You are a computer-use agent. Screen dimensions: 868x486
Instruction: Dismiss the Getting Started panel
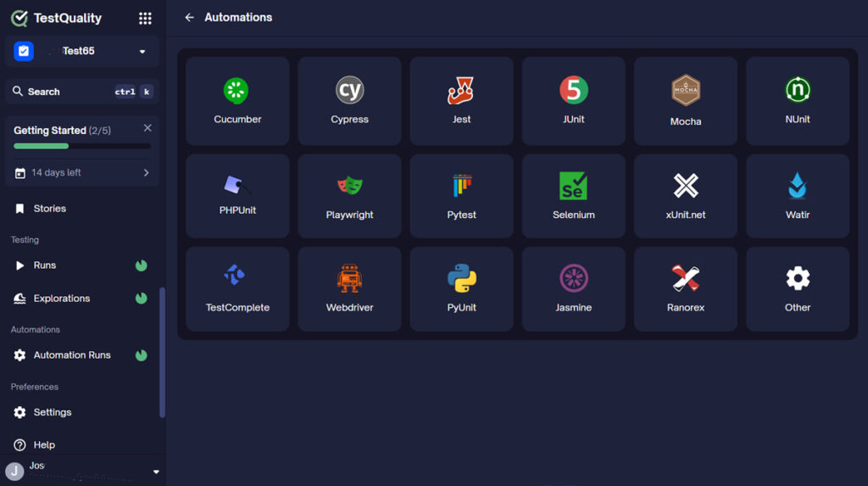pos(147,128)
